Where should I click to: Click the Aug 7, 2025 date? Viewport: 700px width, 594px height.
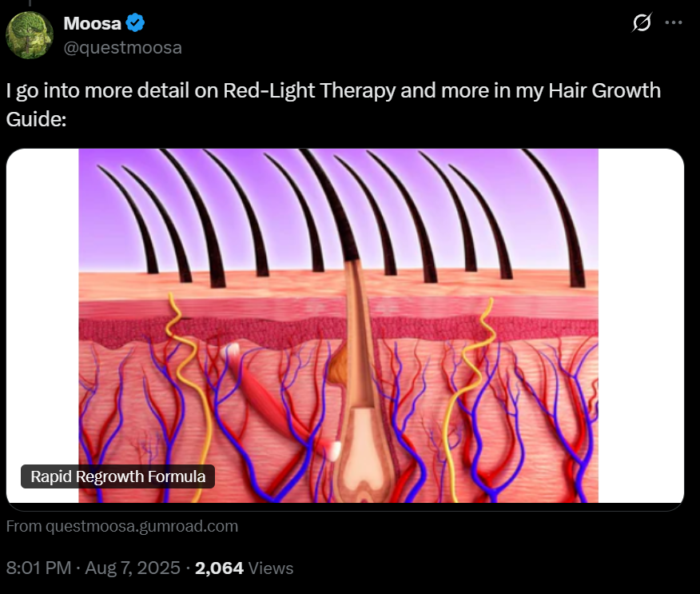(133, 568)
